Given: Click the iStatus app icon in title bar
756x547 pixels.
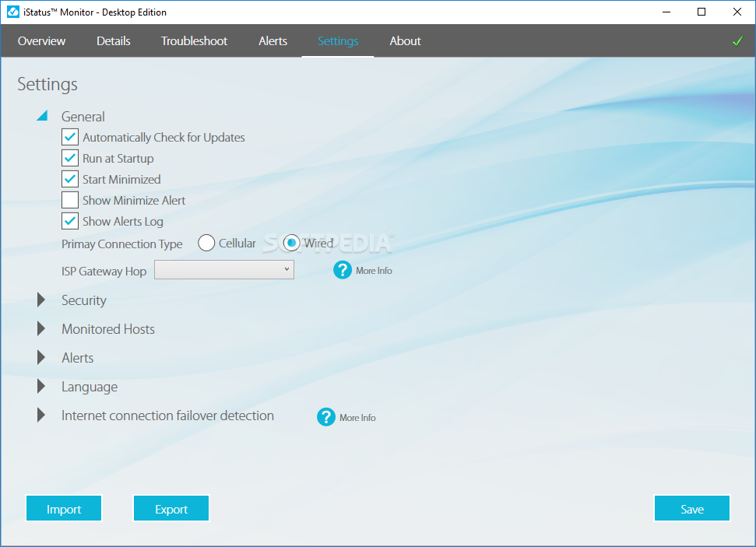Looking at the screenshot, I should pyautogui.click(x=13, y=12).
